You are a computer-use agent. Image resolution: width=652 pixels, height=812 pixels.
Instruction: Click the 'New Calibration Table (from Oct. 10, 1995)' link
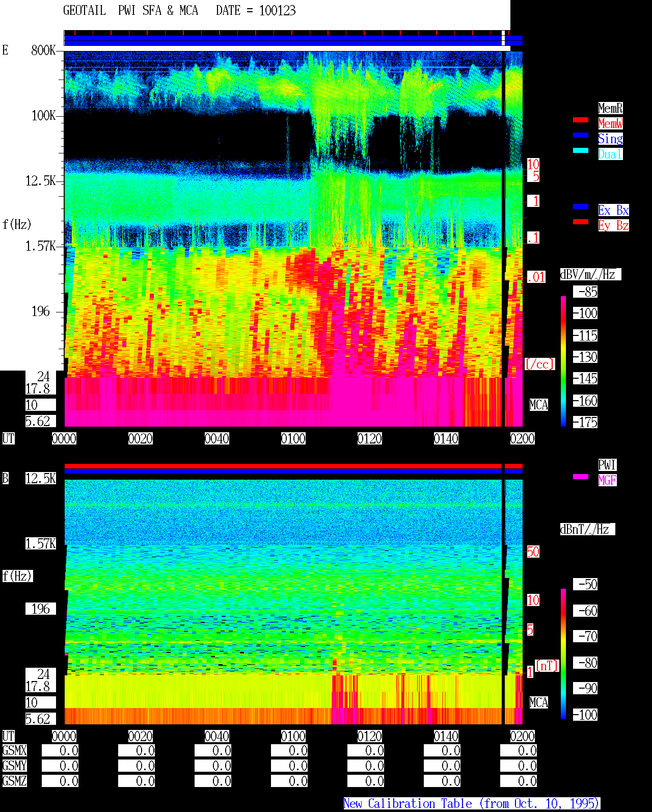click(x=472, y=803)
